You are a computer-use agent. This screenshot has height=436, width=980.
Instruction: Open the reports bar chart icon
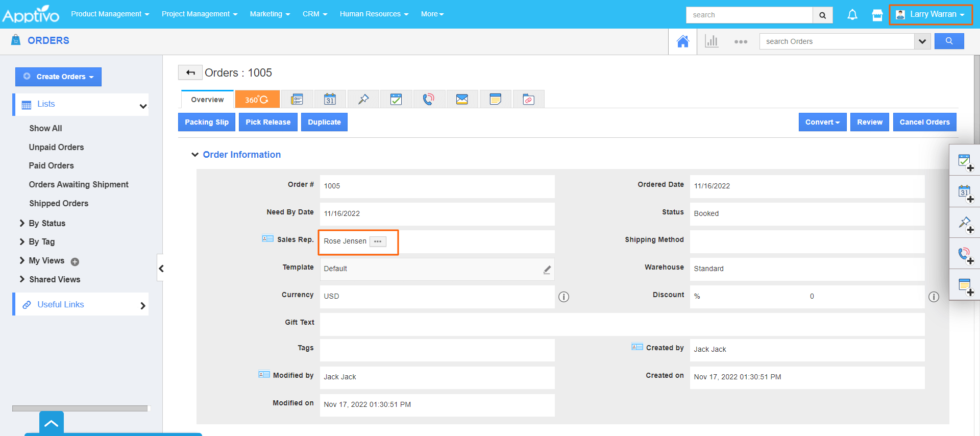click(x=711, y=41)
